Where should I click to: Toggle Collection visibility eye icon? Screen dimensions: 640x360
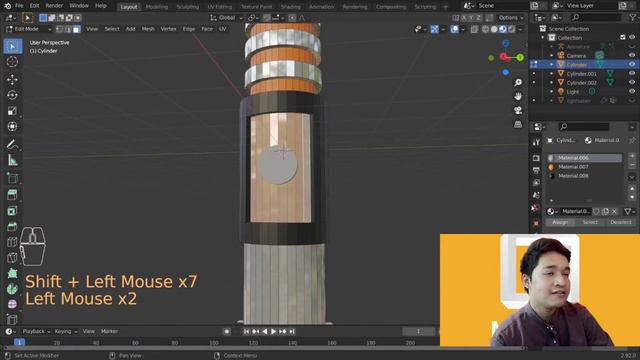click(x=632, y=38)
